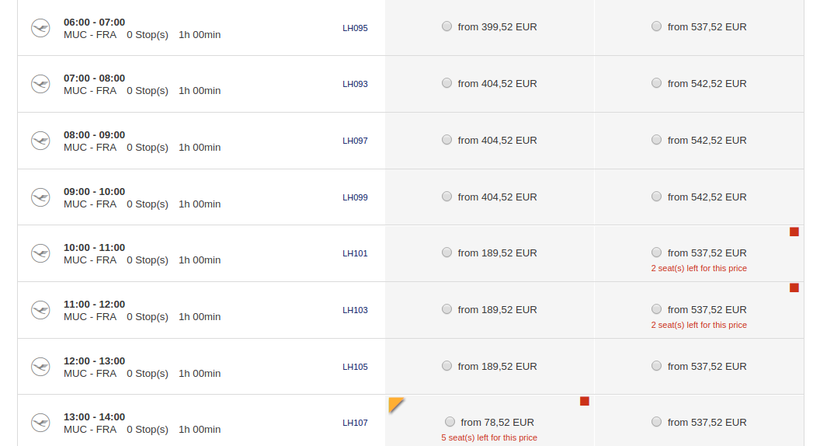820x446 pixels.
Task: Click Lufthansa crane icon for 07:00 flight
Action: click(40, 84)
